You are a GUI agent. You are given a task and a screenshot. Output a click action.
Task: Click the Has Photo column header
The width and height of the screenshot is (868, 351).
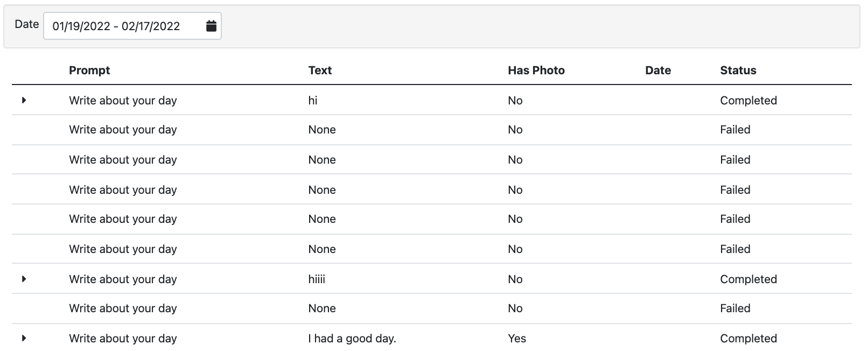click(536, 70)
